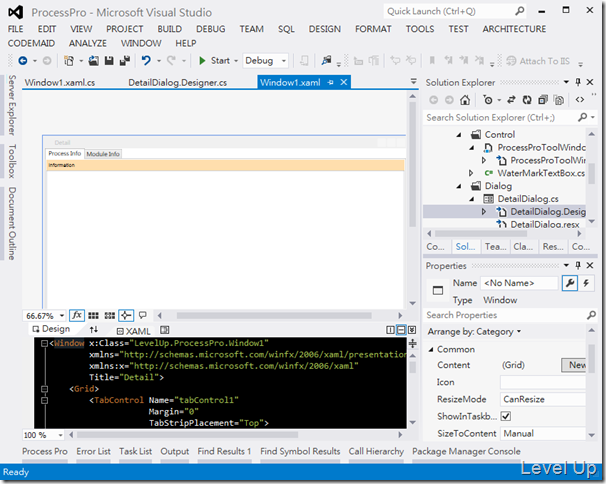Image resolution: width=606 pixels, height=484 pixels.
Task: Click the Attach To IIS toolbar button
Action: (538, 61)
